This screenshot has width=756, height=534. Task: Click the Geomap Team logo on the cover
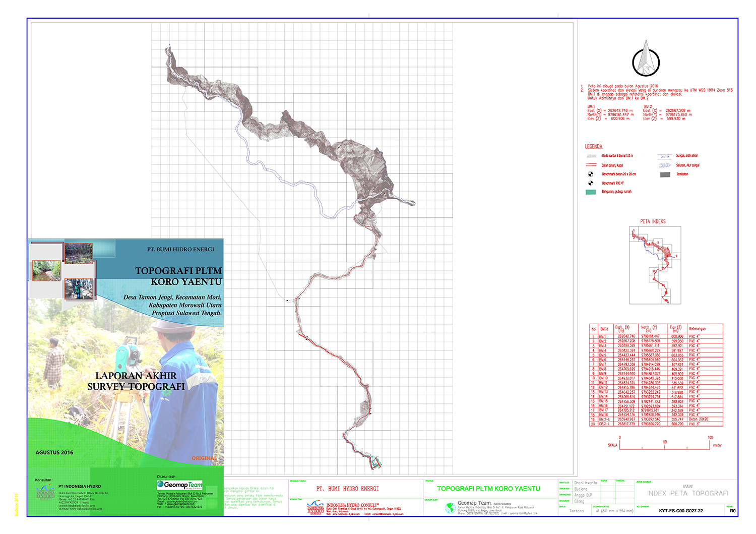pyautogui.click(x=180, y=485)
